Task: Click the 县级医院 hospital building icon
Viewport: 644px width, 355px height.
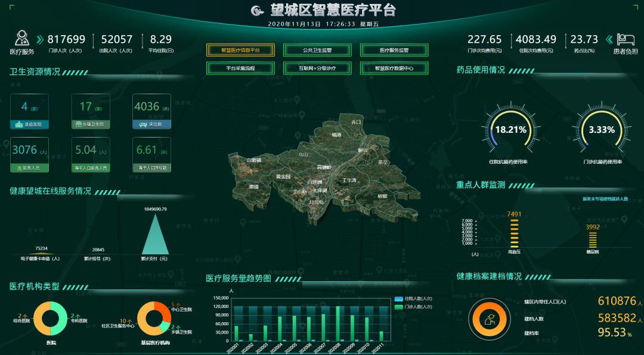Action: point(18,124)
